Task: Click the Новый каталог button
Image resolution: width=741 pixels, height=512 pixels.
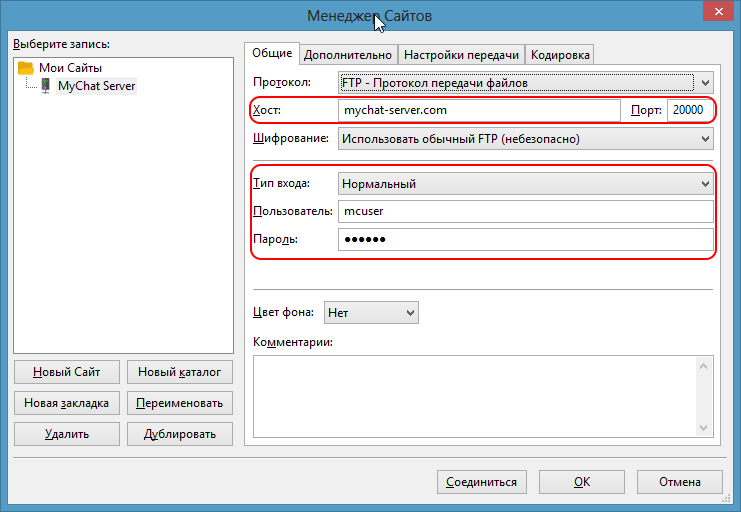Action: [180, 372]
